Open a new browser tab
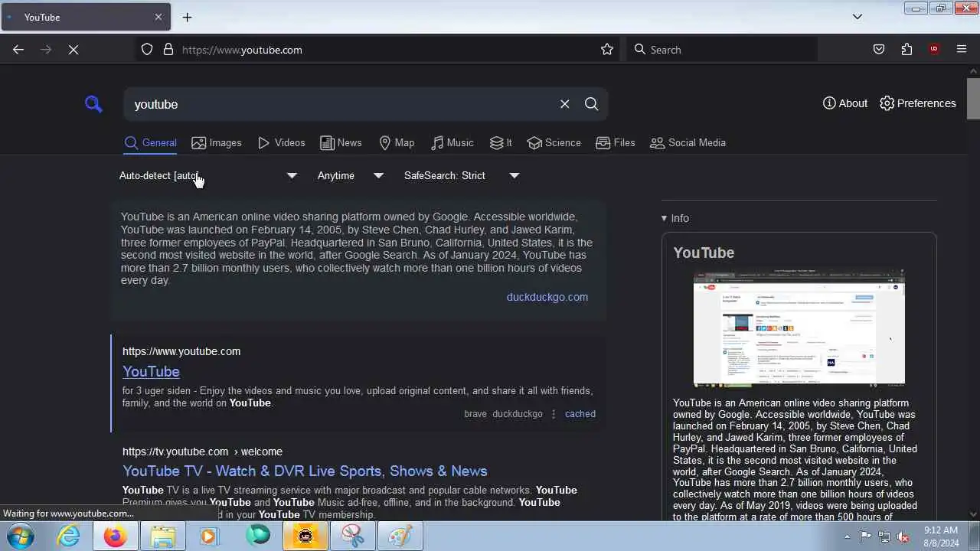980x551 pixels. [187, 17]
